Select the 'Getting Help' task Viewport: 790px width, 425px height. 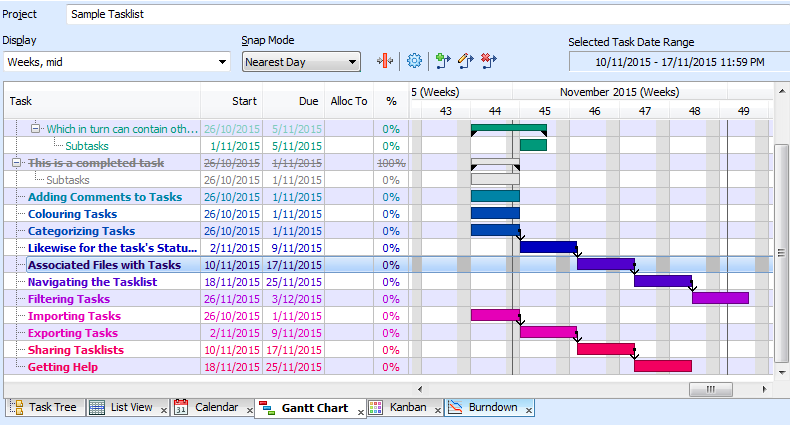[x=62, y=367]
